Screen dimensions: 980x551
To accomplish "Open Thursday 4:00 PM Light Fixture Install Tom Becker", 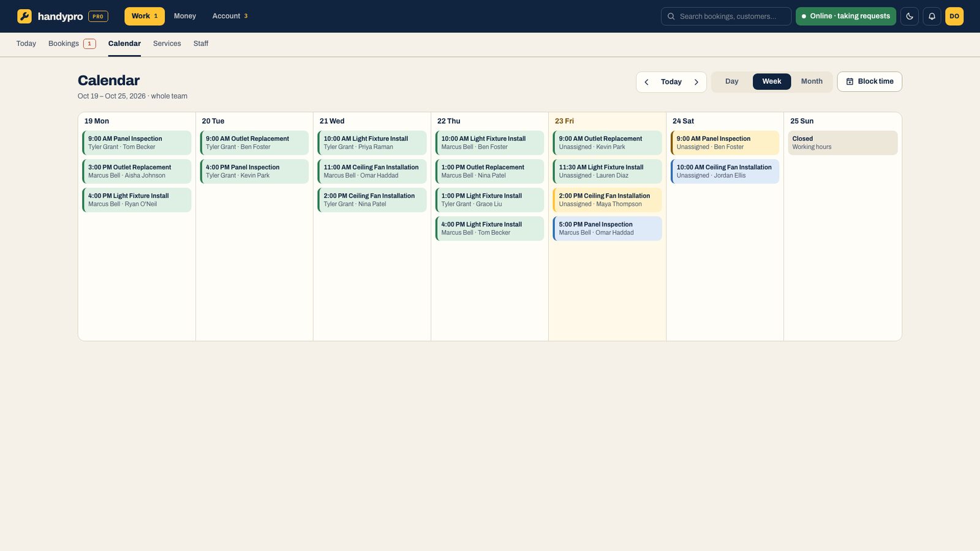I will coord(489,228).
